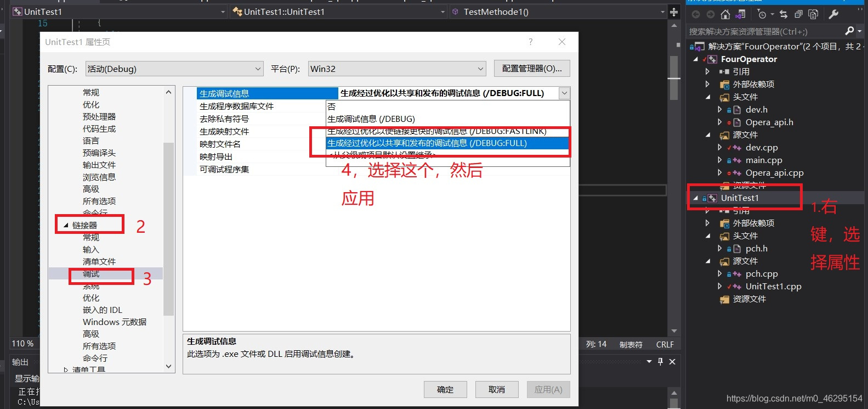Click the property tree scrollbar up arrow
868x409 pixels.
point(169,92)
